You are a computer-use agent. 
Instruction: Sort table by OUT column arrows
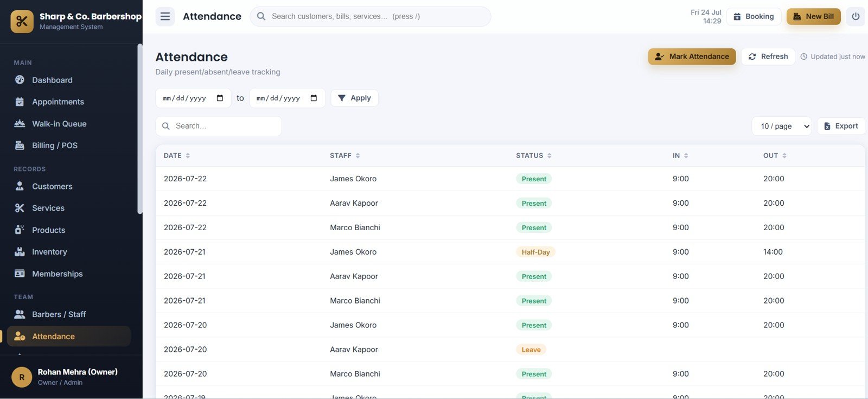784,156
